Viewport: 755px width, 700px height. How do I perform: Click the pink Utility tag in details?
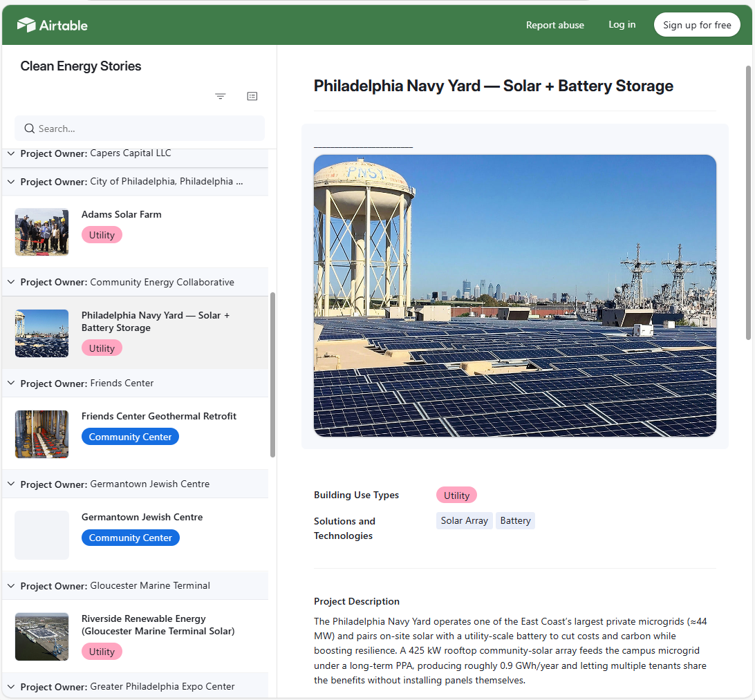click(456, 495)
